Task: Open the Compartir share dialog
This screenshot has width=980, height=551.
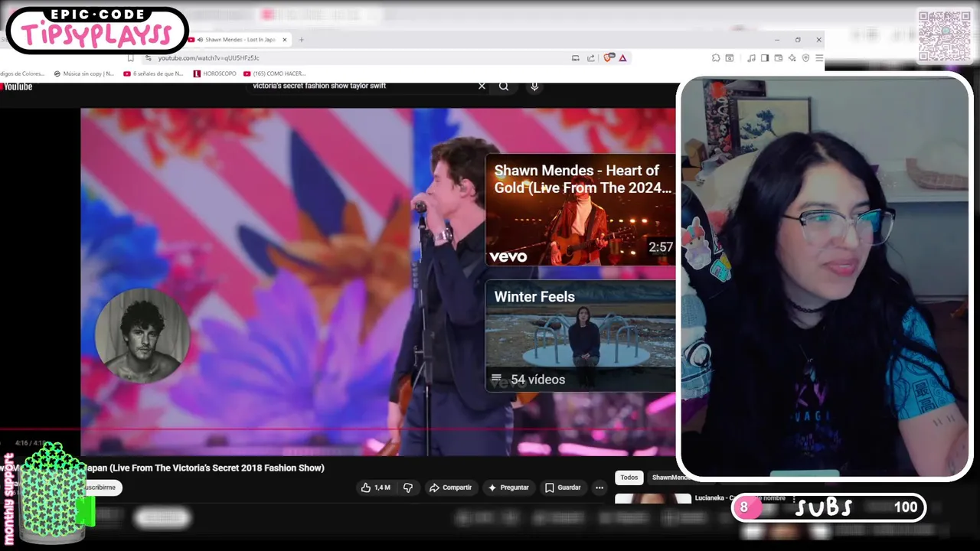Action: [450, 487]
